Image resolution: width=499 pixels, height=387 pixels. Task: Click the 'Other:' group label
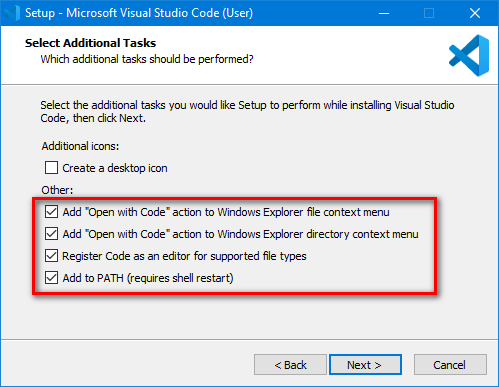[x=57, y=190]
